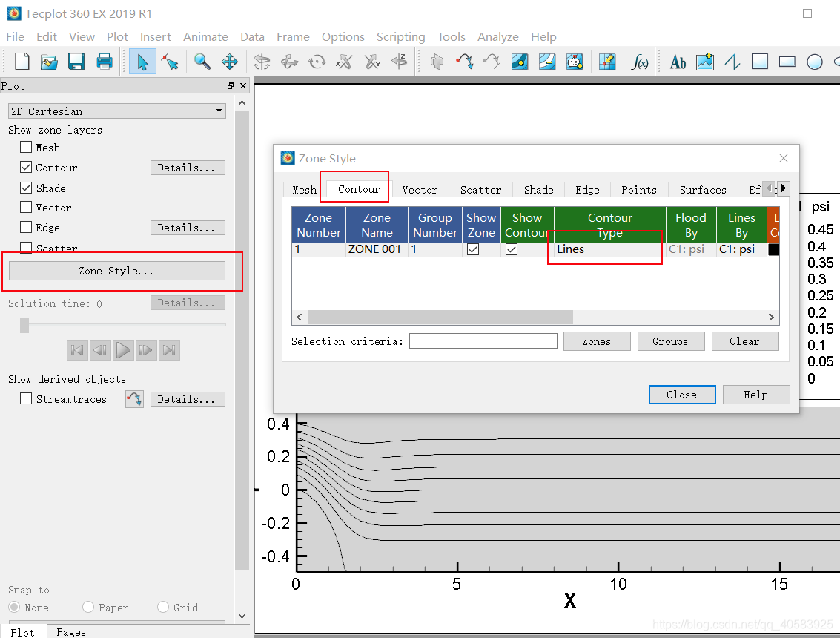The width and height of the screenshot is (840, 638).
Task: Enable the Mesh zone layer checkbox
Action: pos(26,147)
